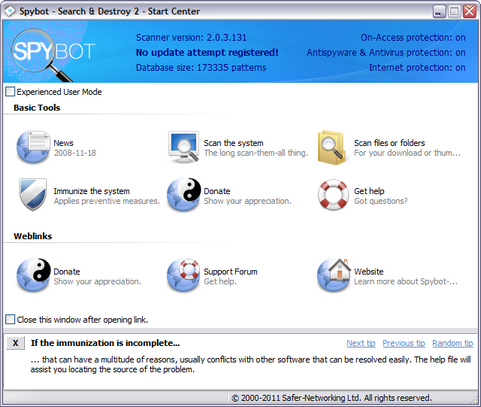481x407 pixels.
Task: Enable Experienced User Mode checkbox
Action: (x=10, y=92)
